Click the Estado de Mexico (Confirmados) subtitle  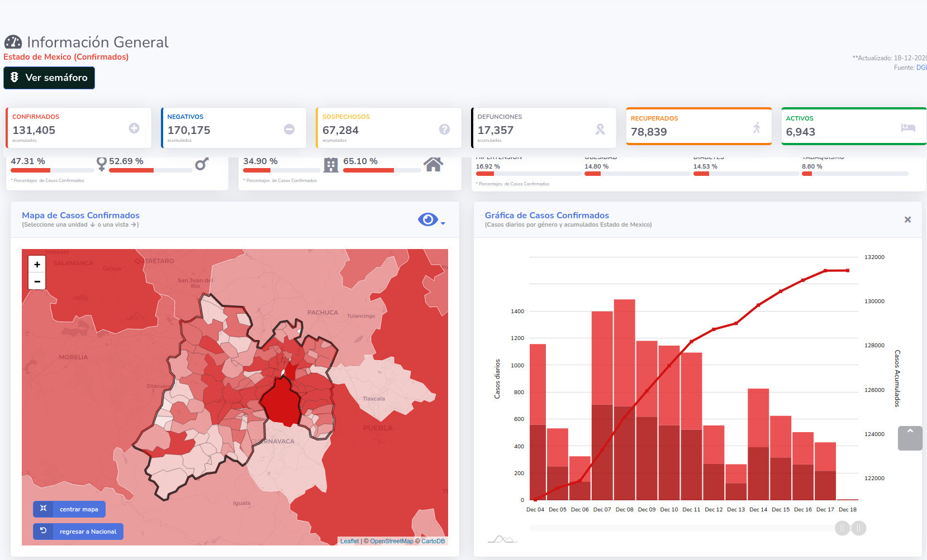[x=66, y=57]
